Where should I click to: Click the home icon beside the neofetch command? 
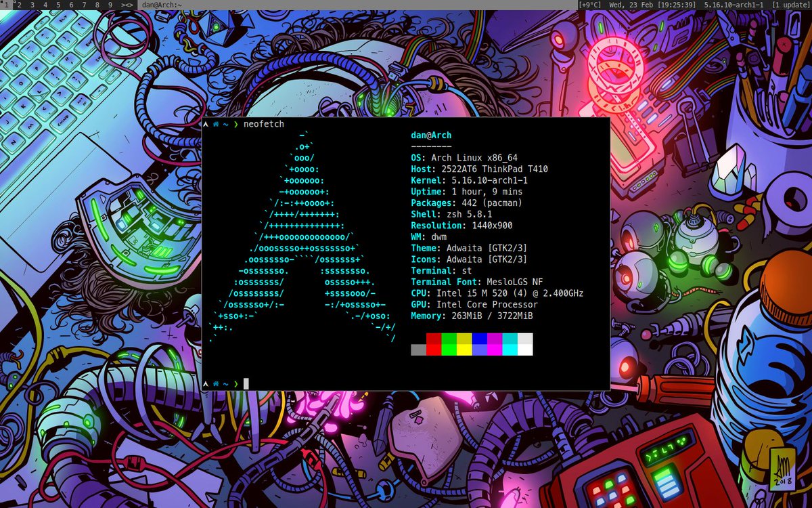coord(217,125)
